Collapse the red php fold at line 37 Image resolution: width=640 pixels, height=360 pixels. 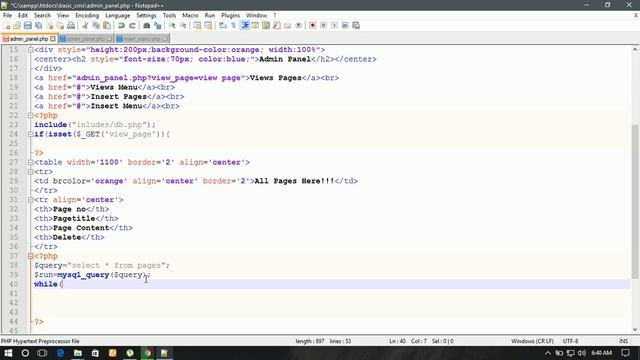coord(31,256)
